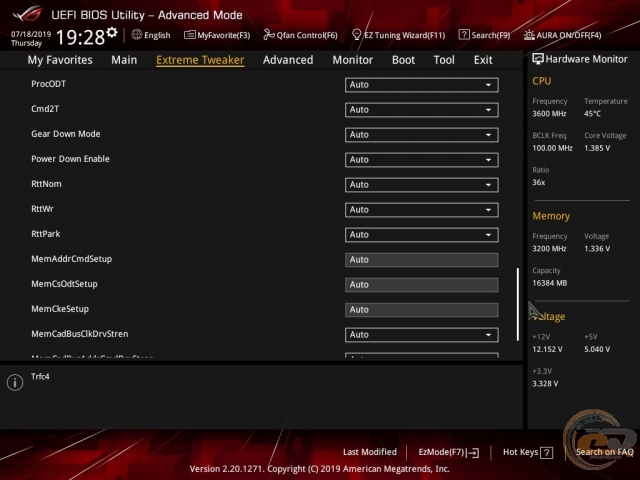Launch EZ Tuning Wizard(F11)
Viewport: 640px width, 480px height.
[398, 35]
